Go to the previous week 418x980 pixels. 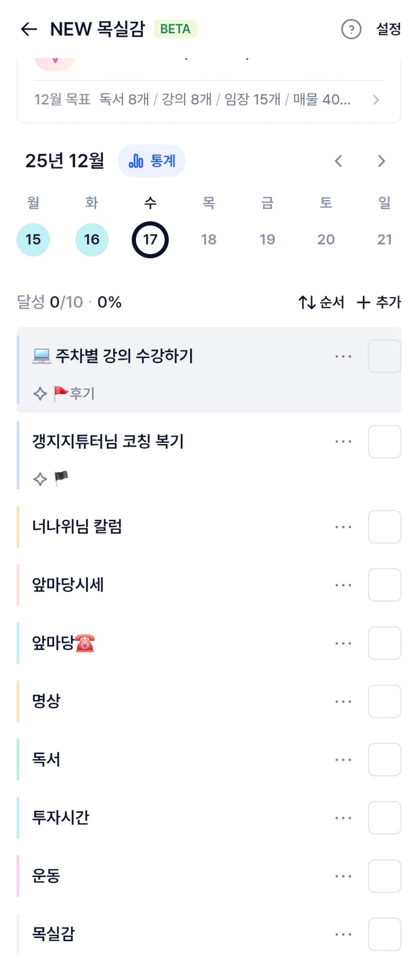pyautogui.click(x=339, y=161)
